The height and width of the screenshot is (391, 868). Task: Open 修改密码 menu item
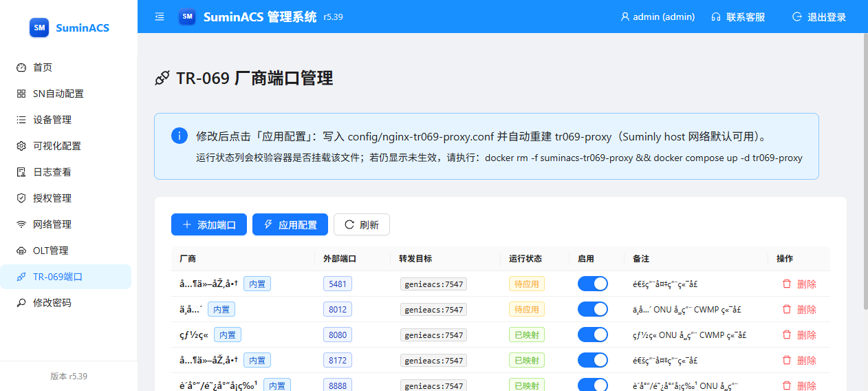pyautogui.click(x=65, y=303)
